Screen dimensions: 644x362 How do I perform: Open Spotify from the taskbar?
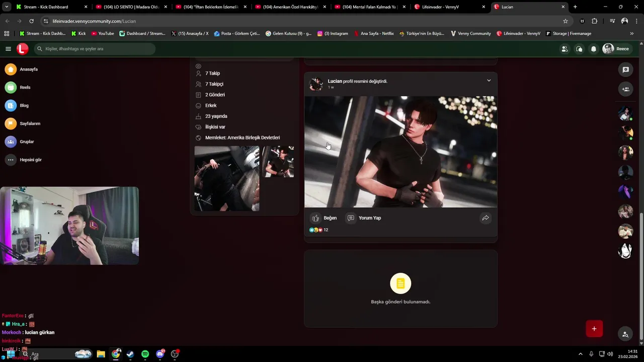pyautogui.click(x=145, y=354)
